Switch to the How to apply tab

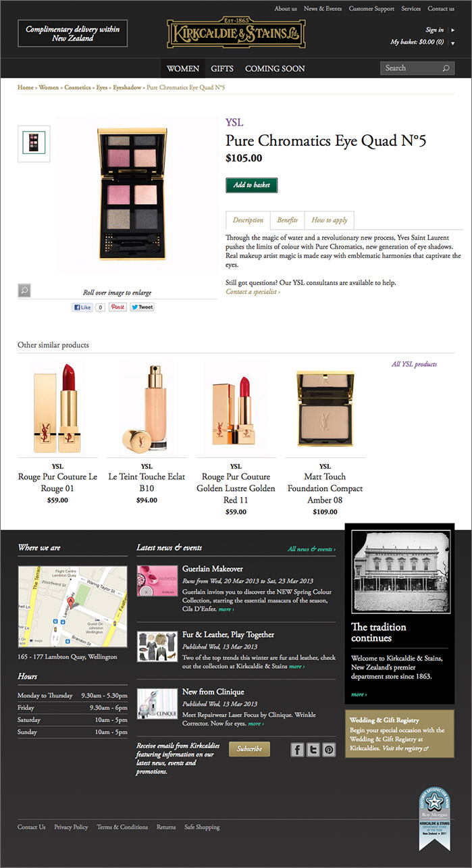[330, 220]
